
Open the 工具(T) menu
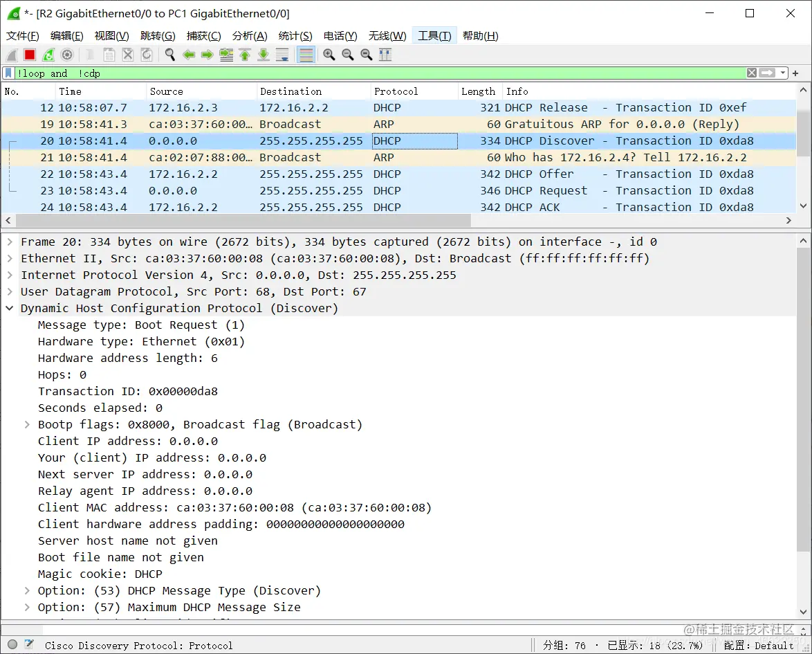pos(434,36)
